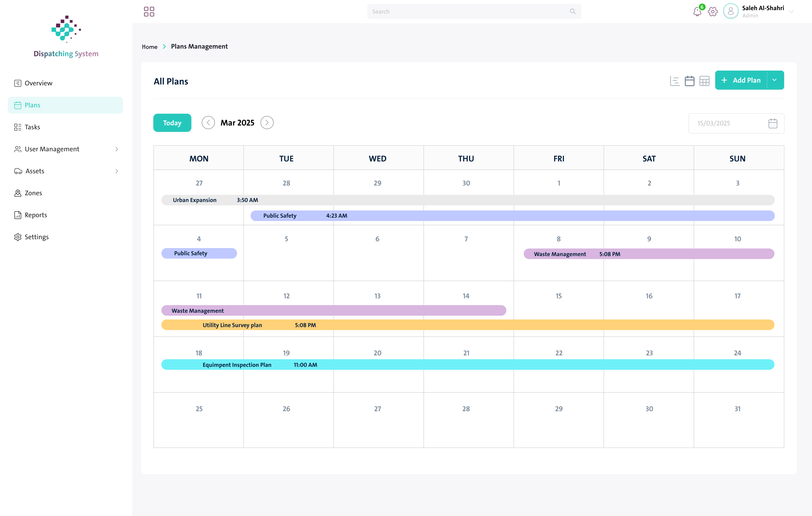Click the Mar 2025 month label
The image size is (812, 516).
tap(237, 123)
